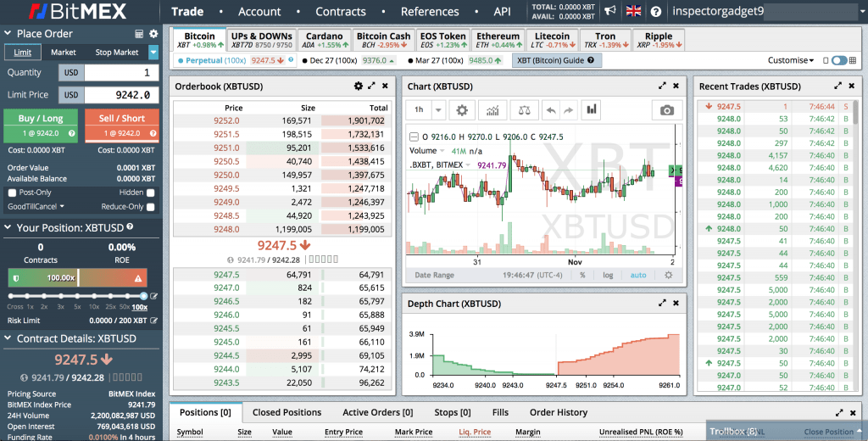
Task: Enable the Hidden order checkbox
Action: pyautogui.click(x=151, y=193)
